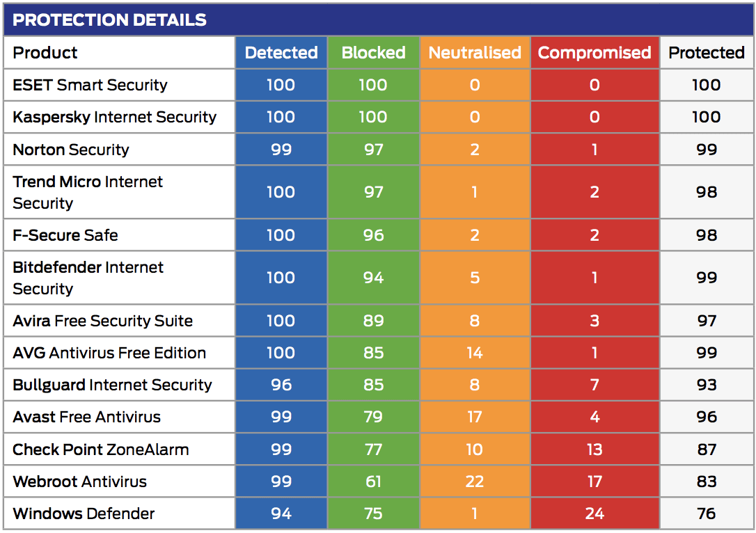Click the Blocked column header
The height and width of the screenshot is (533, 756).
pos(373,53)
